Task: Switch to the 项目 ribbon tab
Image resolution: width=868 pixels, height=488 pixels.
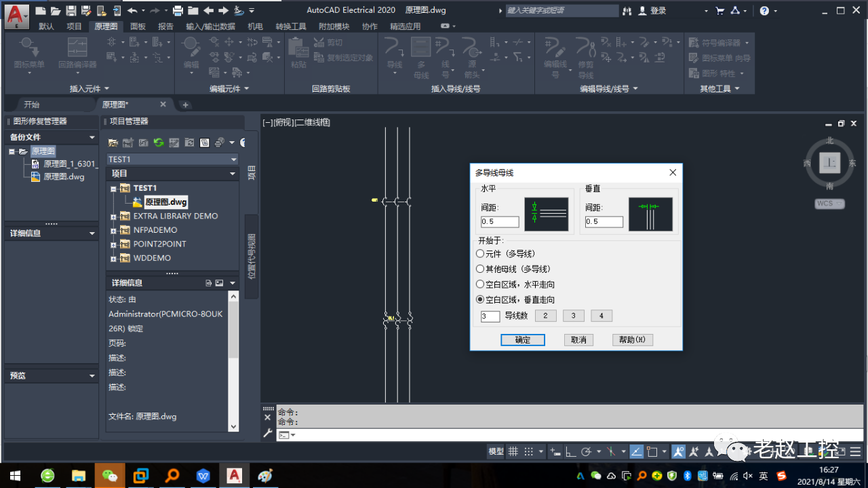Action: tap(75, 26)
